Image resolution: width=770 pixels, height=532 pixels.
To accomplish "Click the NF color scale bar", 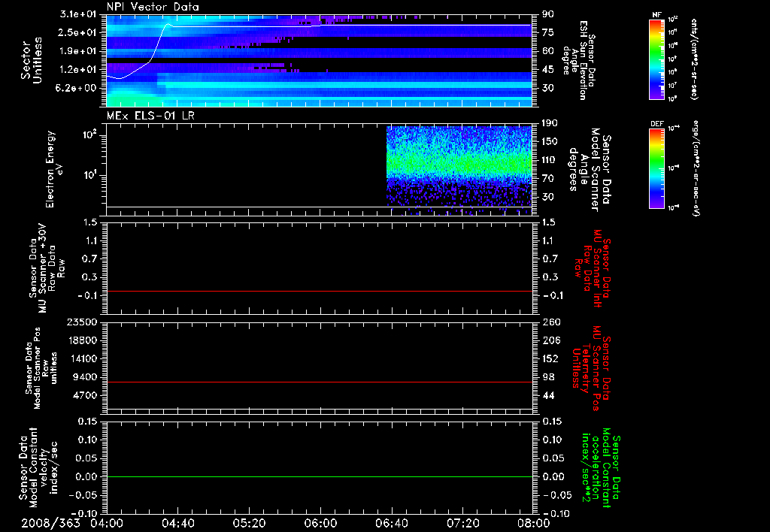I will 657,59.
